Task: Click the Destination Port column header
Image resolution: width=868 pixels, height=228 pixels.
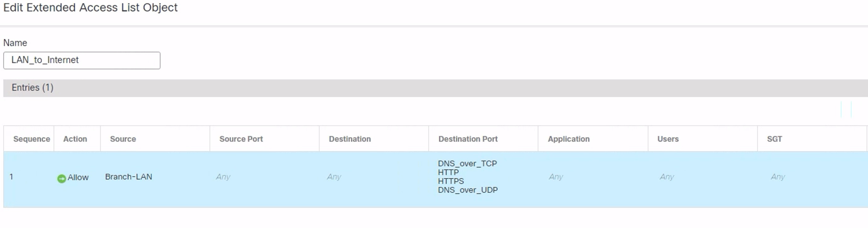Action: point(468,139)
